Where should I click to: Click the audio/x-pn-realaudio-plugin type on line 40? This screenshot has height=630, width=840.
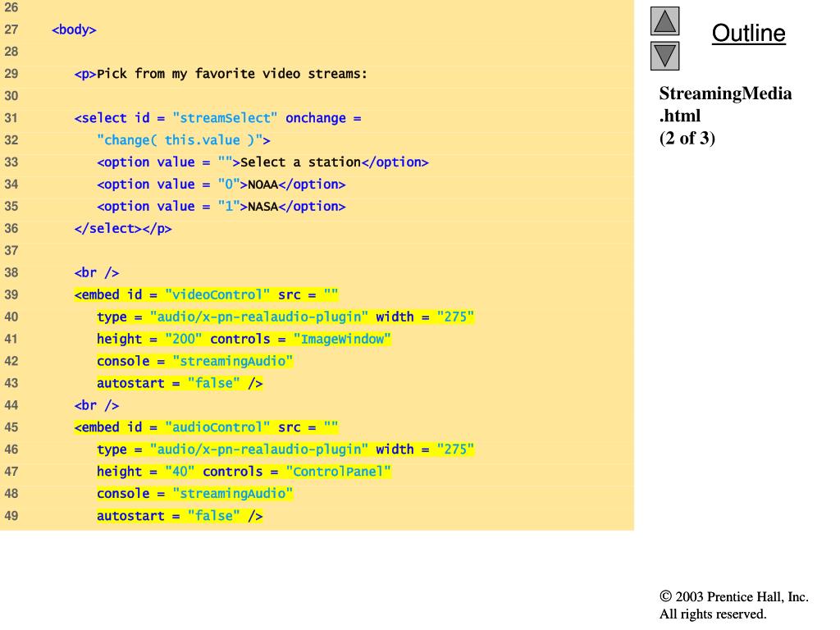pyautogui.click(x=258, y=317)
